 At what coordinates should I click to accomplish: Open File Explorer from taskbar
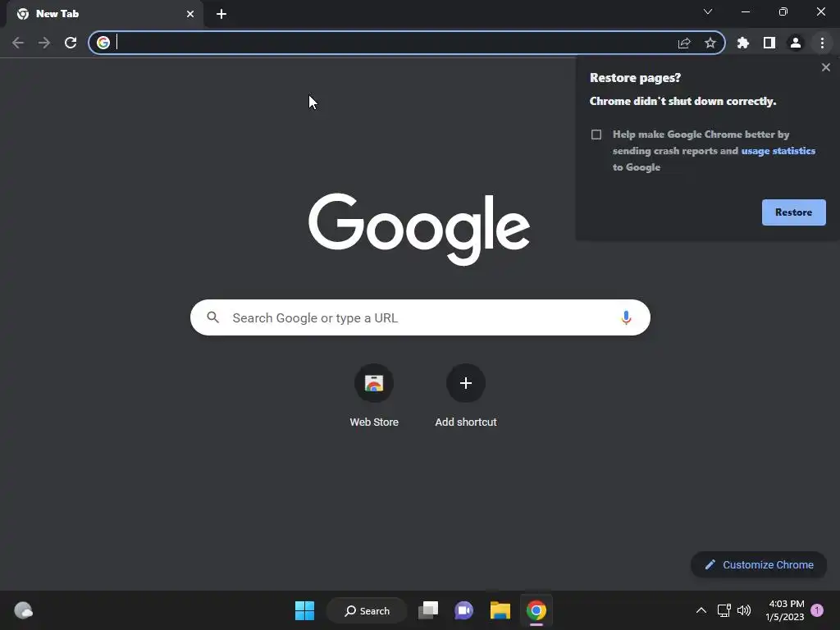500,610
